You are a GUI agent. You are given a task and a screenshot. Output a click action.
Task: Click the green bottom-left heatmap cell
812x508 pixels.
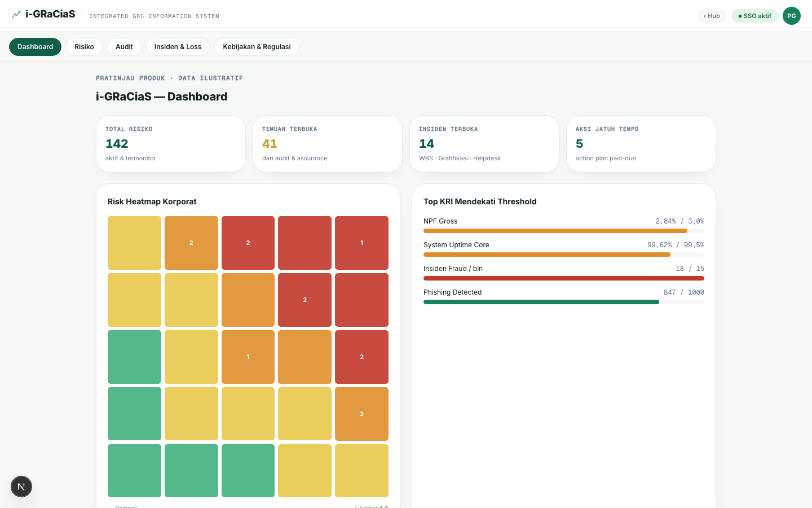pyautogui.click(x=134, y=471)
